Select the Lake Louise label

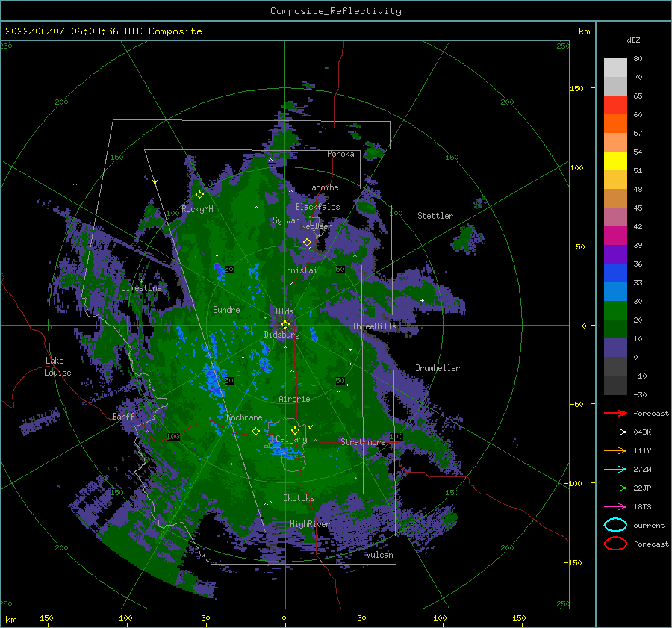pyautogui.click(x=57, y=367)
